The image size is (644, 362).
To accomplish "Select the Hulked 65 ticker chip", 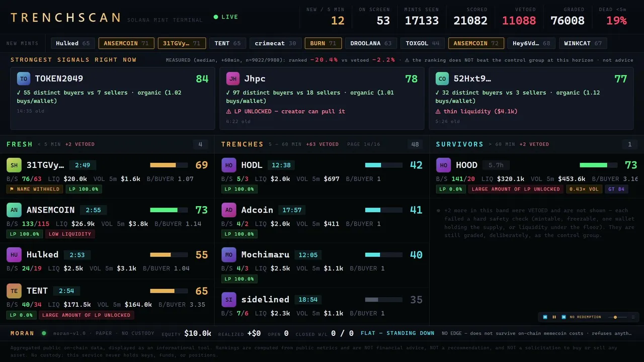I will pos(73,43).
